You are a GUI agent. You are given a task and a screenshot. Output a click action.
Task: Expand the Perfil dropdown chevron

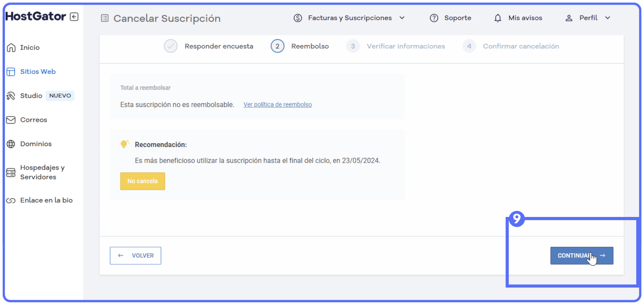(608, 18)
